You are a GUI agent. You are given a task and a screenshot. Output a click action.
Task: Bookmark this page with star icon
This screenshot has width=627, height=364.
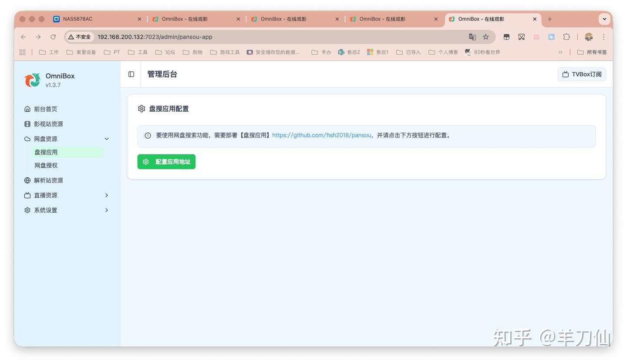tap(486, 37)
